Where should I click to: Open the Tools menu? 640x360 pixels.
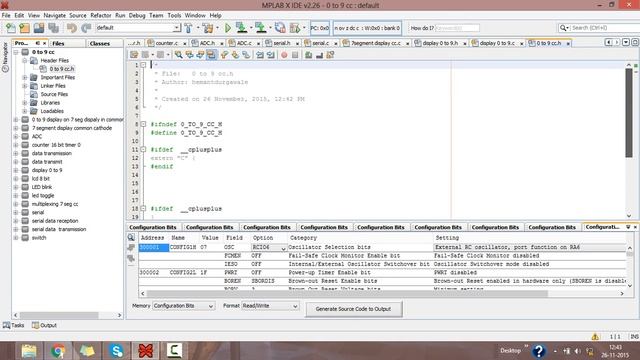tap(174, 16)
